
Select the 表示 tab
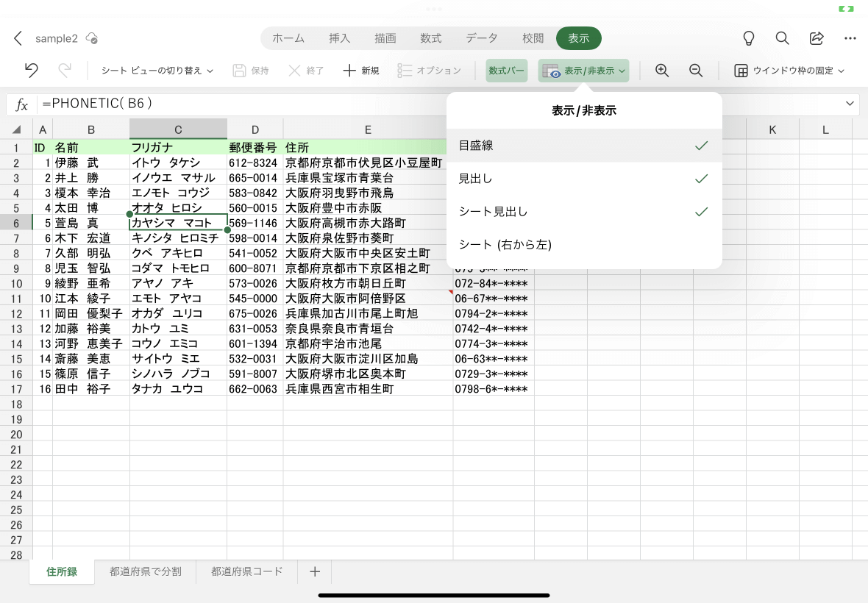578,38
